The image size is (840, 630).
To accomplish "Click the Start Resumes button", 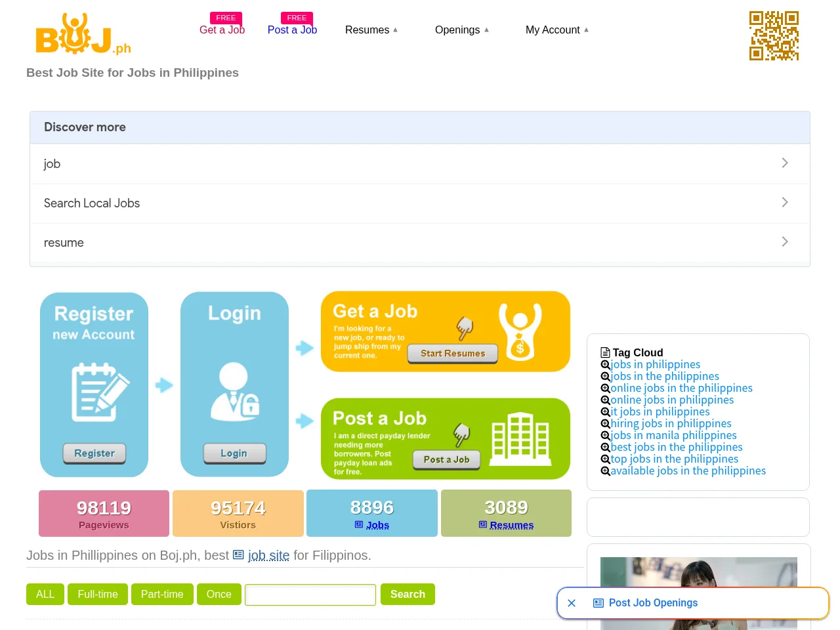I will pyautogui.click(x=453, y=353).
